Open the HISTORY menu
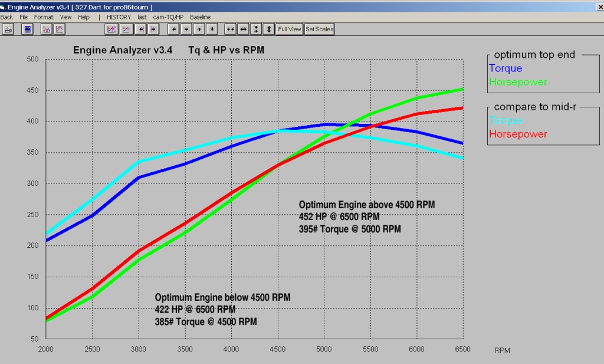This screenshot has width=604, height=364. tap(119, 17)
